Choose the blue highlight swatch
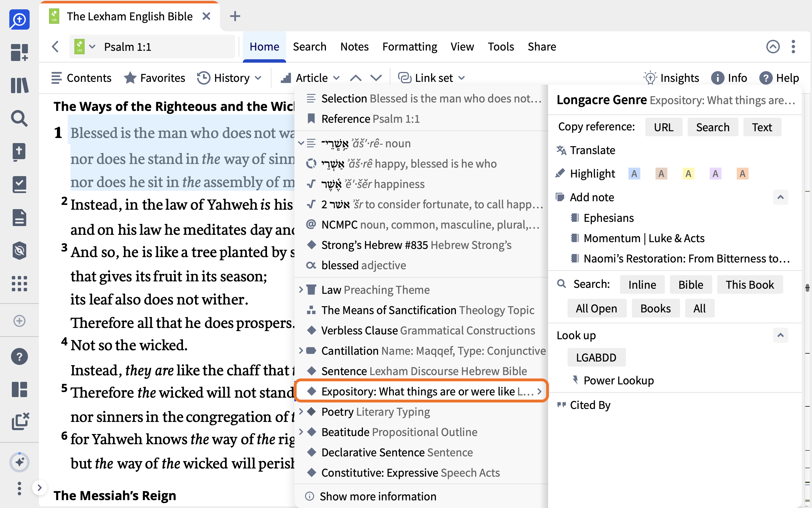Image resolution: width=812 pixels, height=508 pixels. tap(634, 174)
